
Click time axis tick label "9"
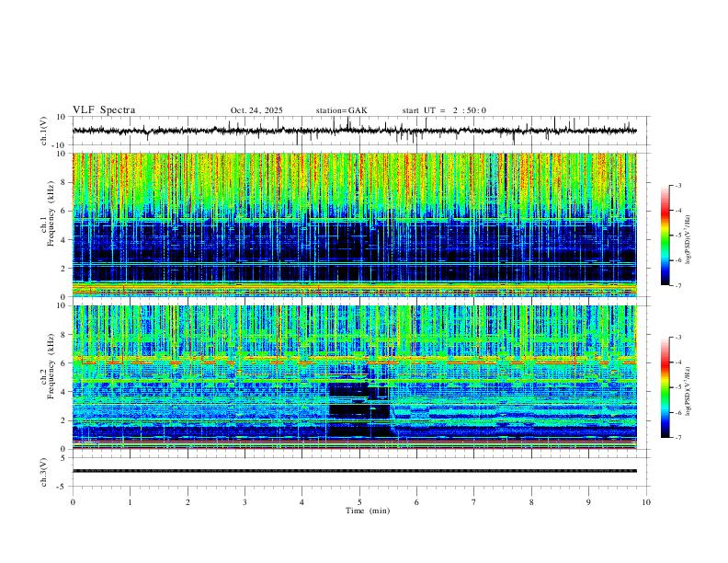pos(588,502)
